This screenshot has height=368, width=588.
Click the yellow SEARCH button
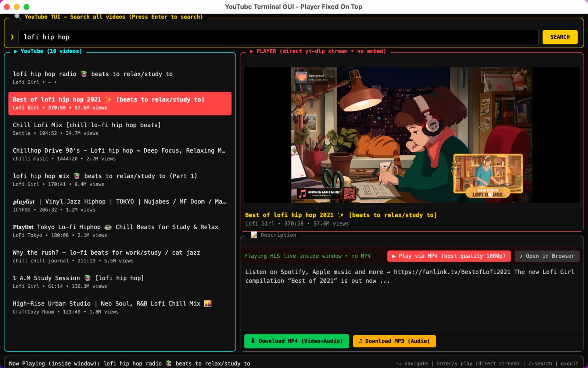coord(560,37)
